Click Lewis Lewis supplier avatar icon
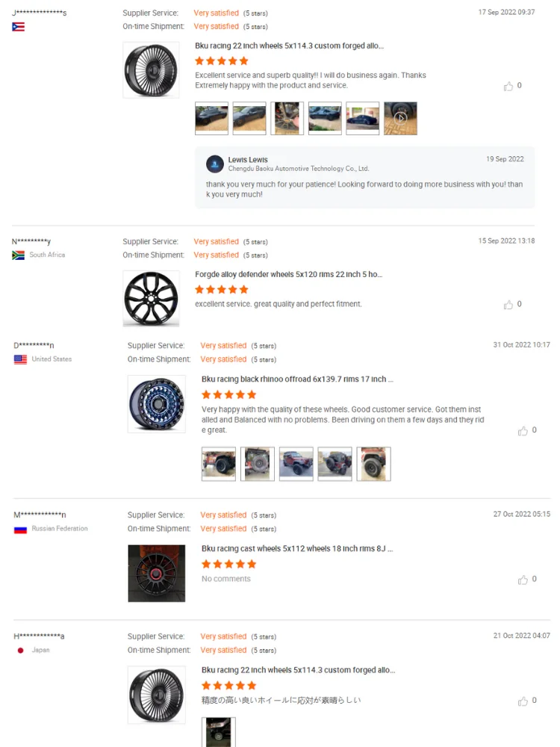This screenshot has height=747, width=560. 215,164
